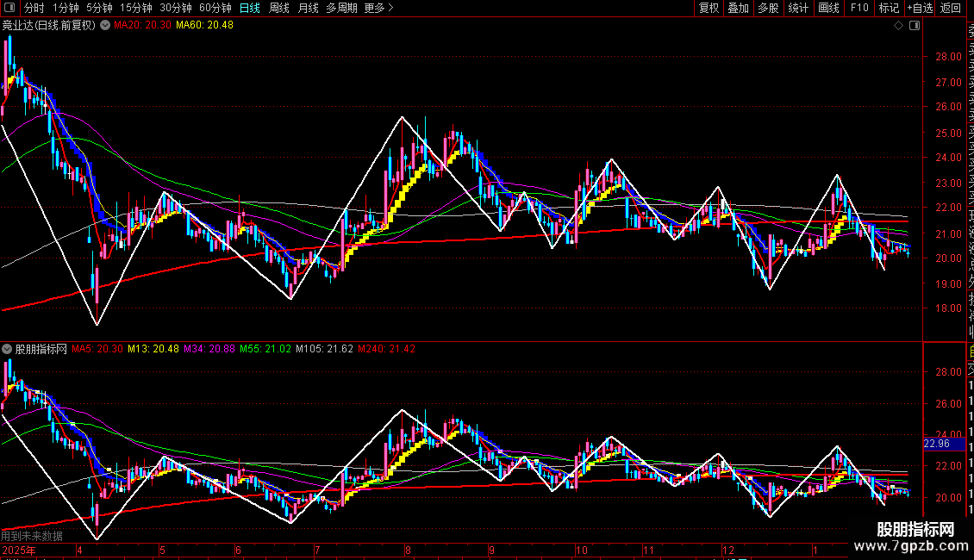This screenshot has height=560, width=974.
Task: Click month 4 on the time axis
Action: pyautogui.click(x=79, y=551)
